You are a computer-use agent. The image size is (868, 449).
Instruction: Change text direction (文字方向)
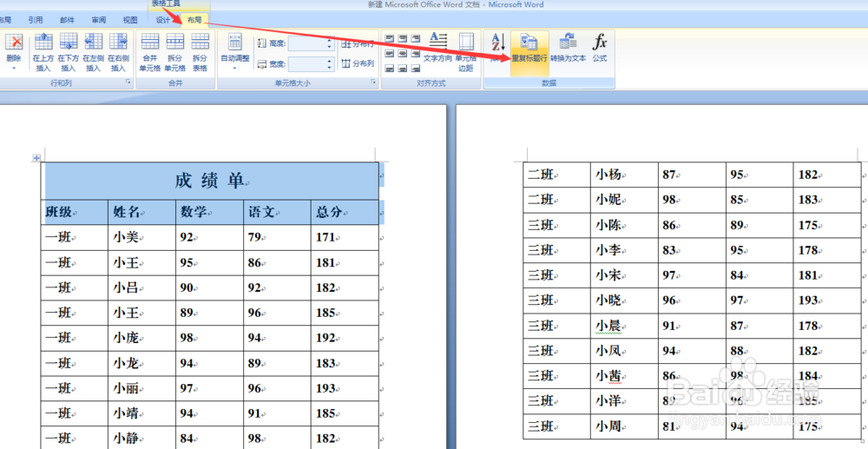click(437, 48)
